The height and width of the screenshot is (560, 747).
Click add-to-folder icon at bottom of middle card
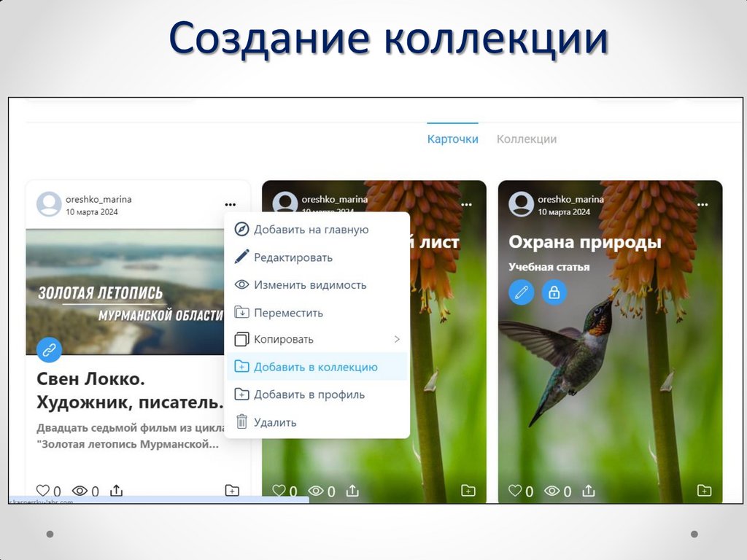468,490
